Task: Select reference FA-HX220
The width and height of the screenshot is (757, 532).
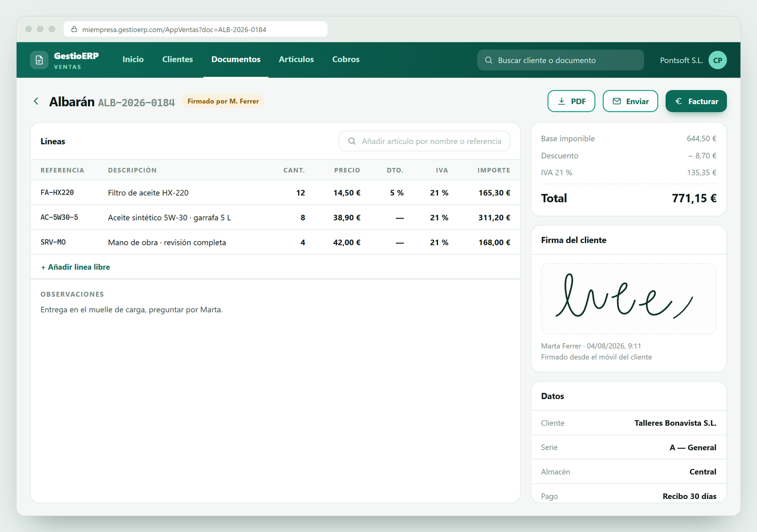Action: [57, 192]
